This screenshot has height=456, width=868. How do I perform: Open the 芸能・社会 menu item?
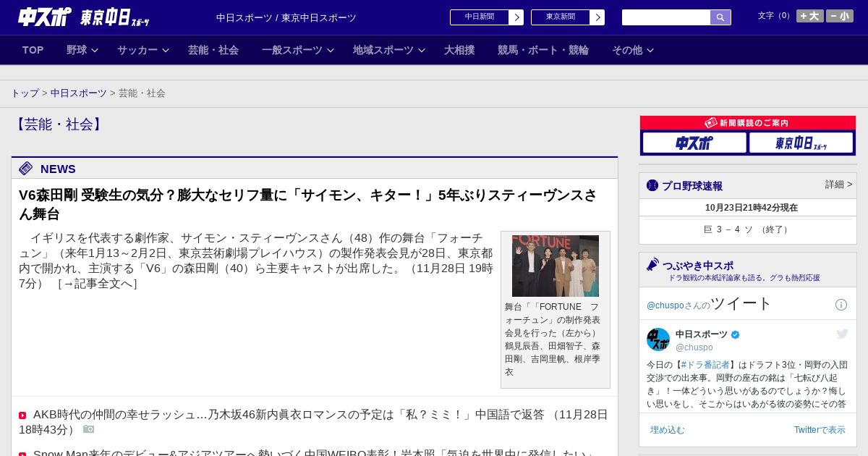(213, 50)
